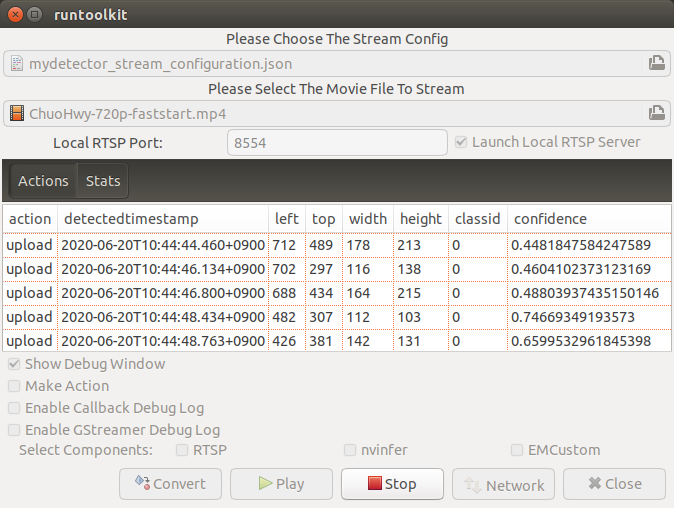Click confidence value 0.6599532961845398

point(581,341)
